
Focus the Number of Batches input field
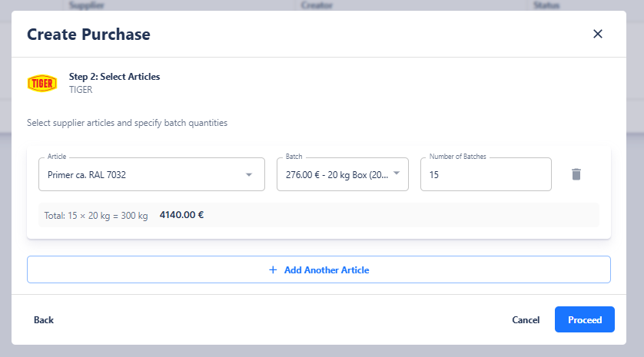485,175
